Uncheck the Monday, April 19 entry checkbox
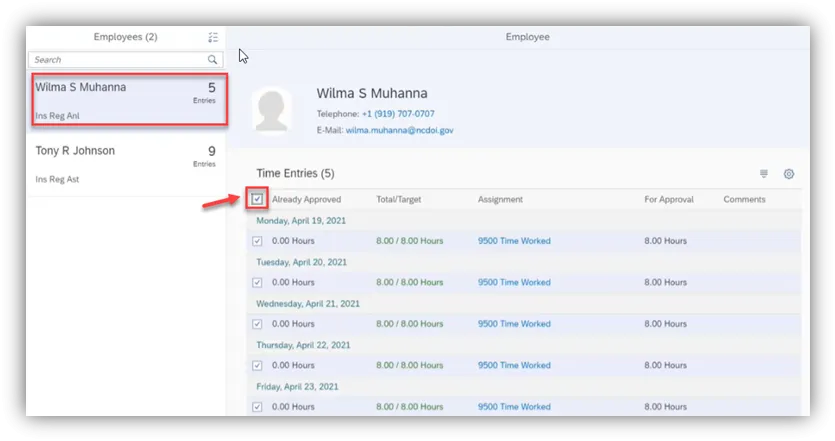This screenshot has height=441, width=835. point(257,241)
